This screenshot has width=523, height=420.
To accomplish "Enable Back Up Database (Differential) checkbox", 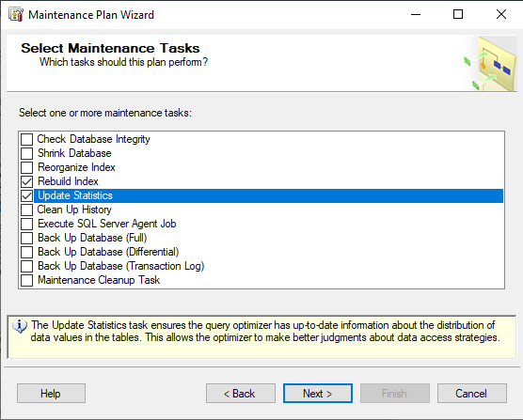I will click(x=27, y=252).
